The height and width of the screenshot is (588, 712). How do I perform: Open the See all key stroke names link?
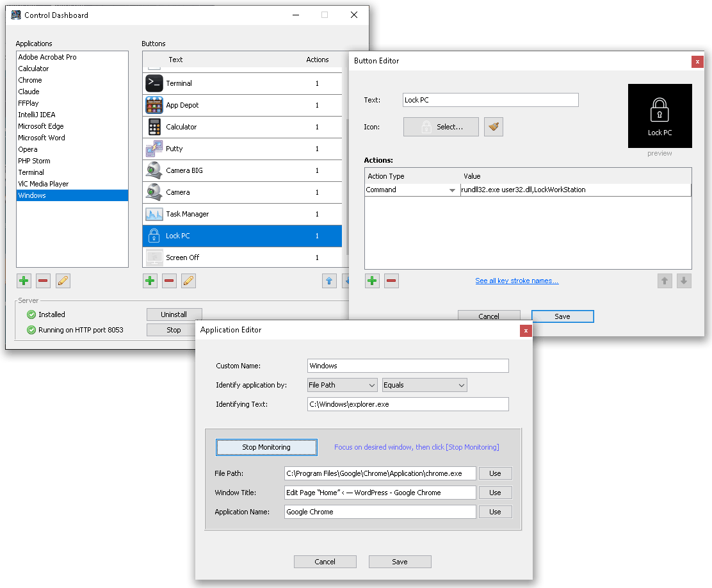click(x=517, y=281)
